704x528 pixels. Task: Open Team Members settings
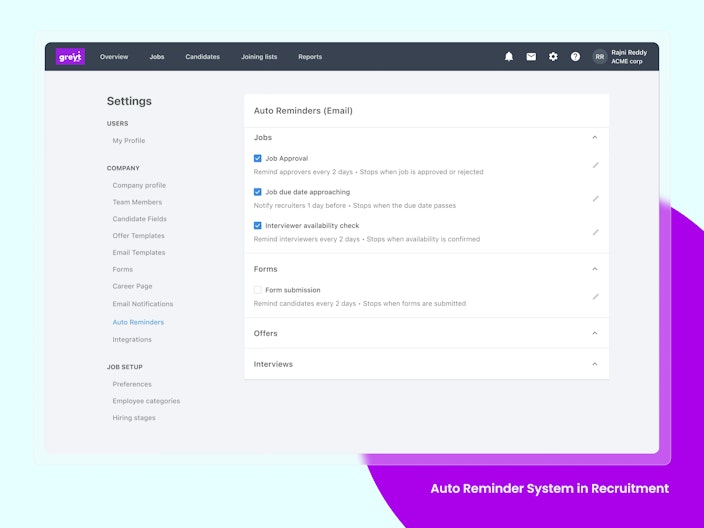point(137,202)
